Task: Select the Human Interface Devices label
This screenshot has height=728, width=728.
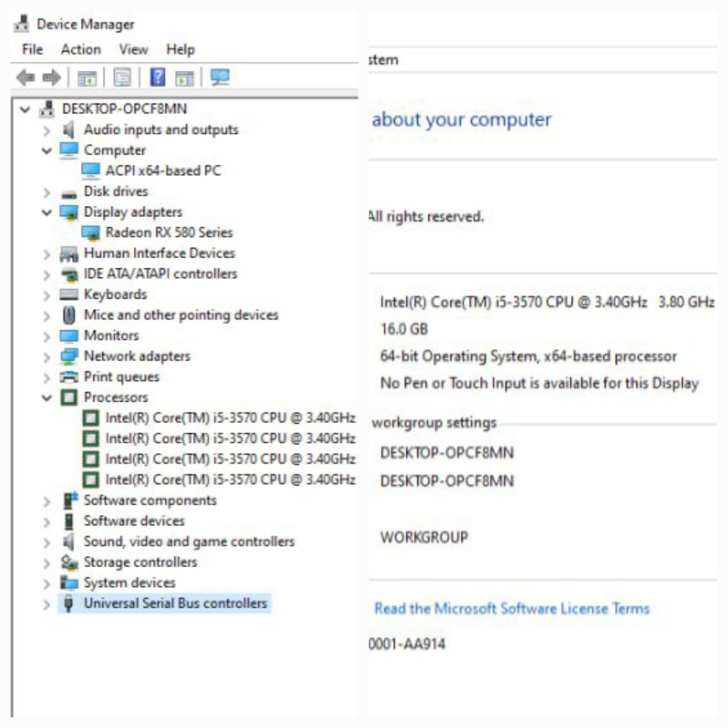Action: (160, 253)
